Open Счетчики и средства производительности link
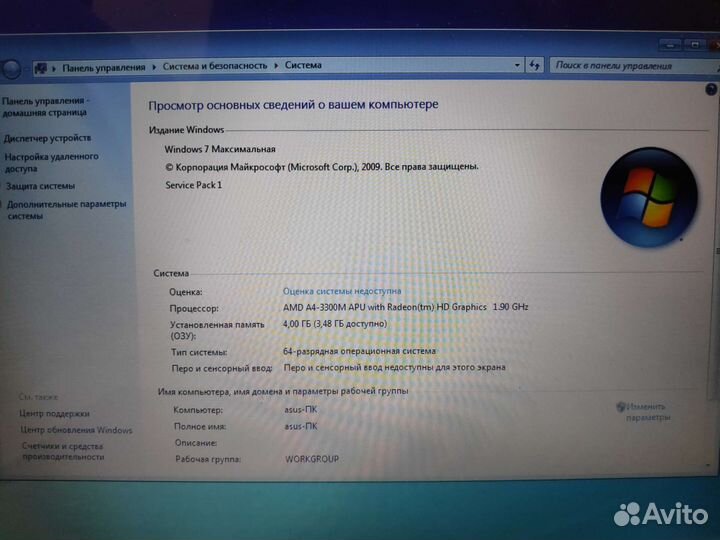 (x=63, y=451)
